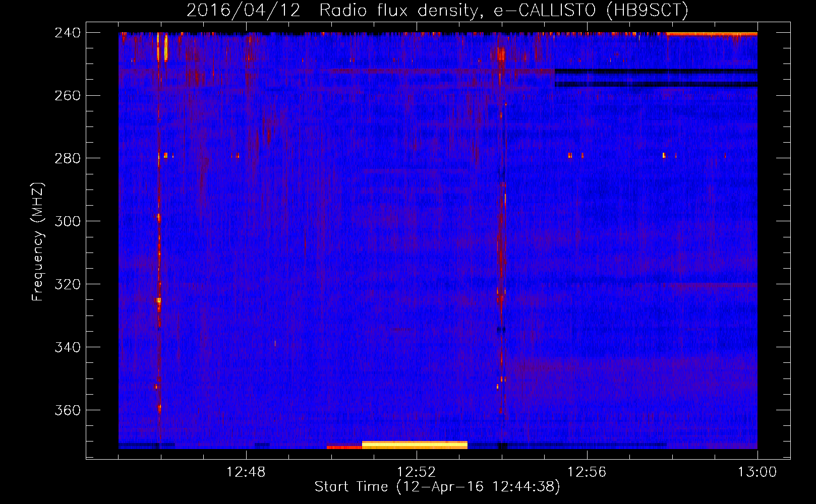Click the 300 frequency tick label
816x504 pixels.
[68, 222]
